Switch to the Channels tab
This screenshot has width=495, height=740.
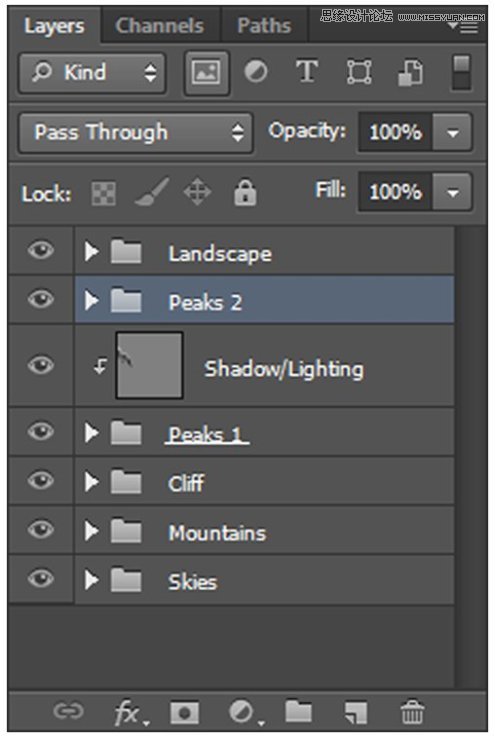[x=159, y=26]
